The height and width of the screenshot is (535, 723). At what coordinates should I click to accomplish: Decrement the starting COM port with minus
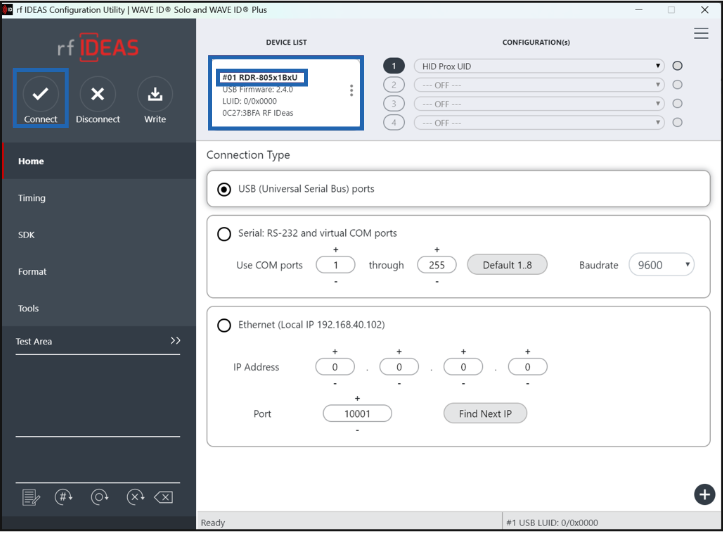click(x=336, y=281)
